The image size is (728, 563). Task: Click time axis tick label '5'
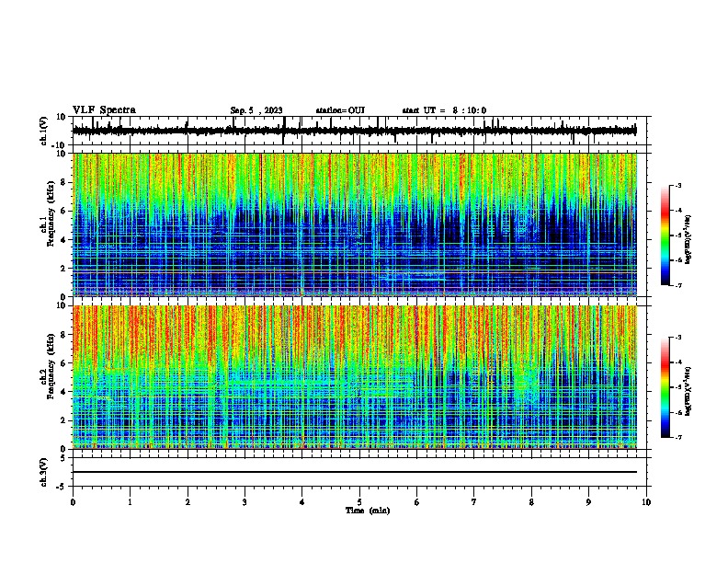coord(359,502)
